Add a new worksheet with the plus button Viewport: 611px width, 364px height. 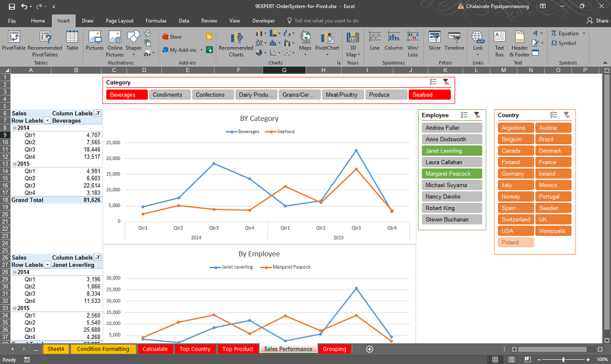click(369, 349)
